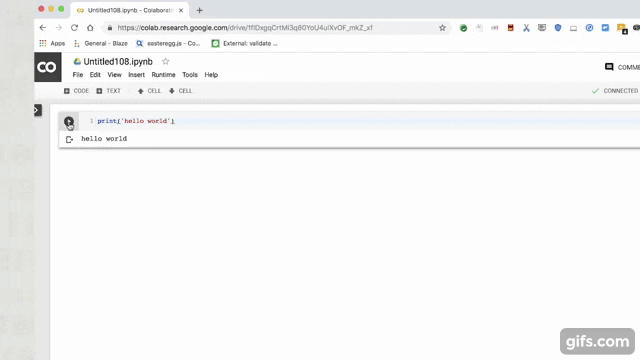The height and width of the screenshot is (360, 640).
Task: Star the Untitled108.ipynb notebook
Action: tap(165, 62)
